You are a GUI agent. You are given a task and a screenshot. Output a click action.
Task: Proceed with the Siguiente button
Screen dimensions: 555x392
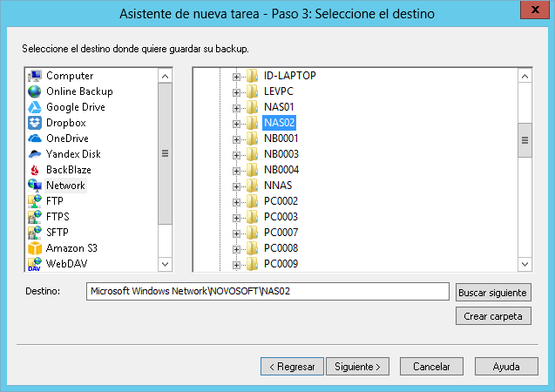click(x=357, y=367)
